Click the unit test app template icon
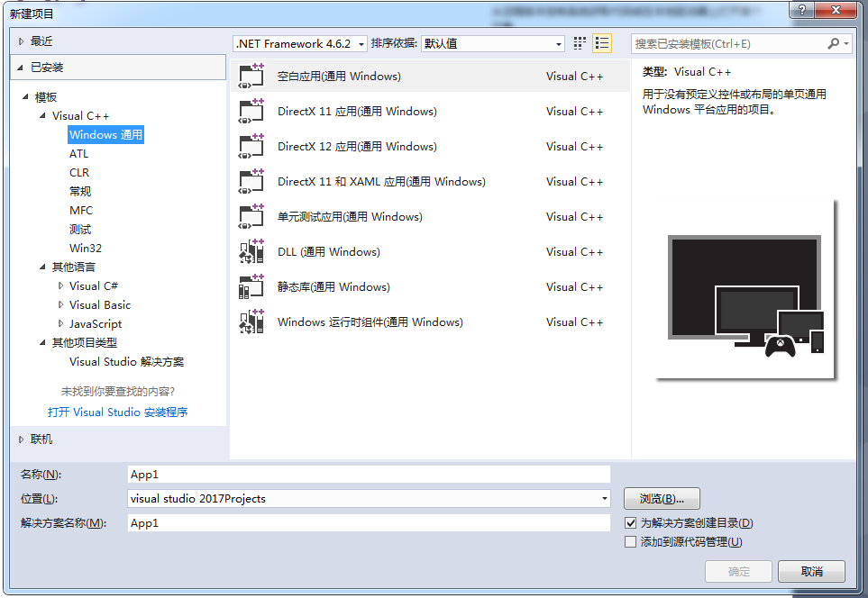 [x=251, y=216]
